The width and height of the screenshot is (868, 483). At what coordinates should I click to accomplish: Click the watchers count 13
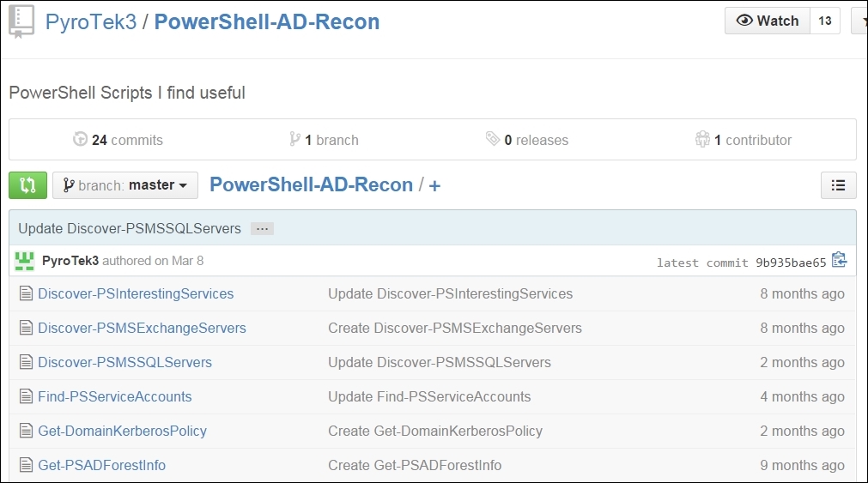coord(825,21)
